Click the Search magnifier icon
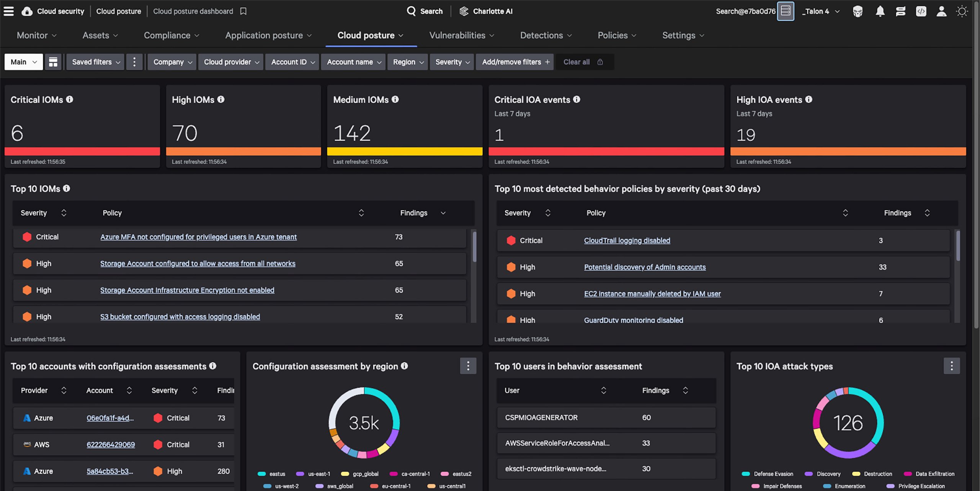 (412, 11)
